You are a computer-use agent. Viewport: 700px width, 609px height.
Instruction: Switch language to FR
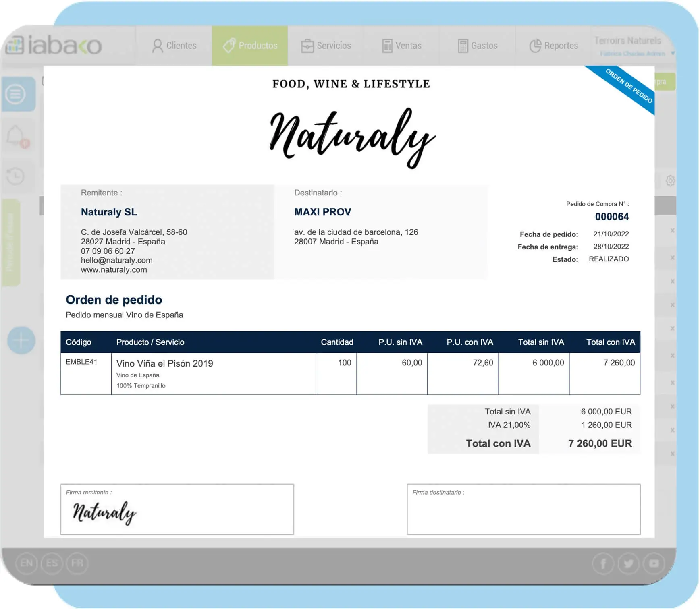click(77, 563)
